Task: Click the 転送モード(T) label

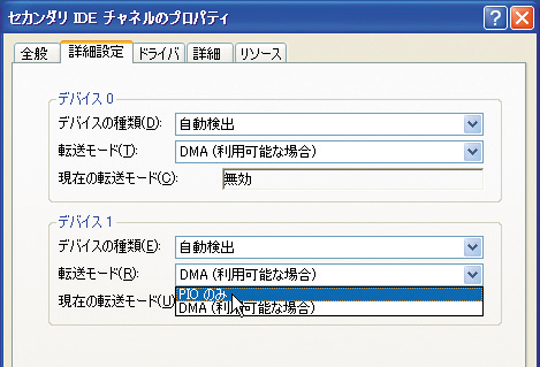Action: pos(98,151)
